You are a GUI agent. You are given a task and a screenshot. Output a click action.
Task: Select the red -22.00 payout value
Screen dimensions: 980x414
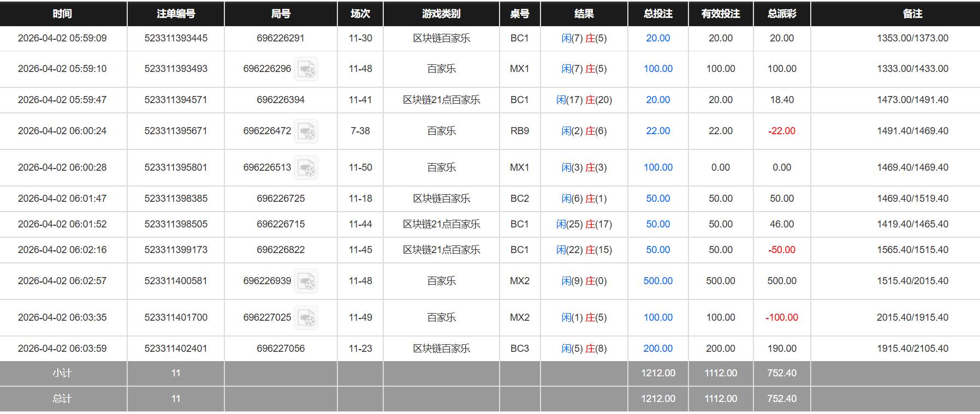coord(782,131)
